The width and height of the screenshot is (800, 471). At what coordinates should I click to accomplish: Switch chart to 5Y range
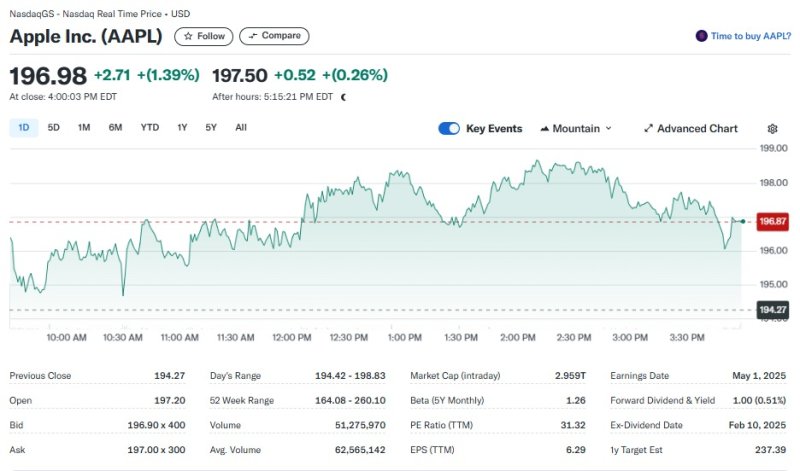click(x=211, y=128)
